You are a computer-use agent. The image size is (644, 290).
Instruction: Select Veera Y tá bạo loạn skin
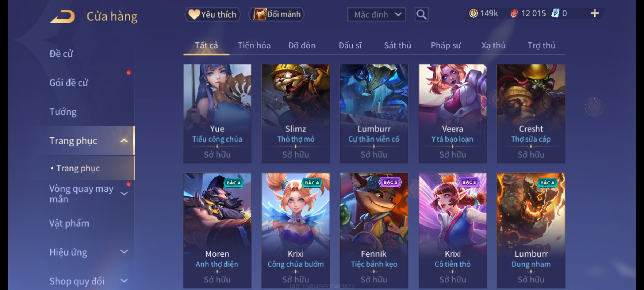(453, 114)
